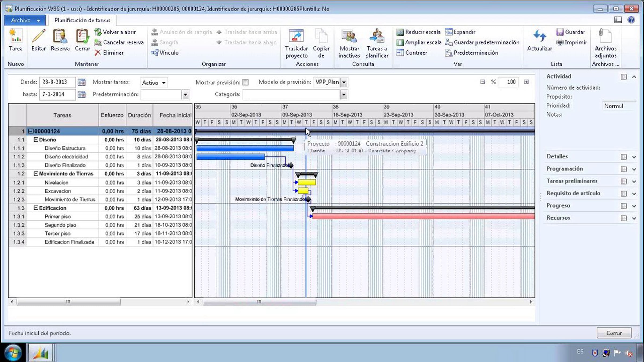The width and height of the screenshot is (644, 362).
Task: Click the Cerrar button at bottom right
Action: 614,333
